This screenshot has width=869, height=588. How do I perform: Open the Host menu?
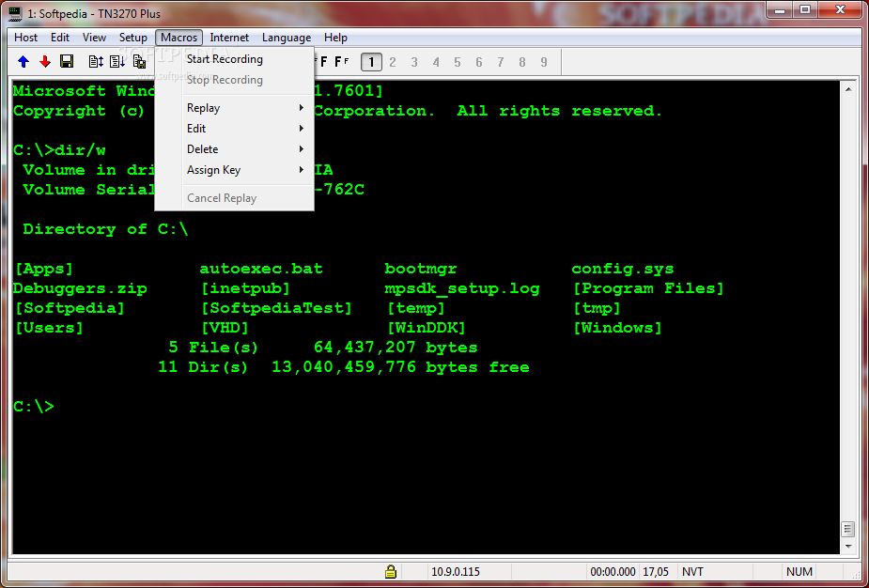point(26,38)
